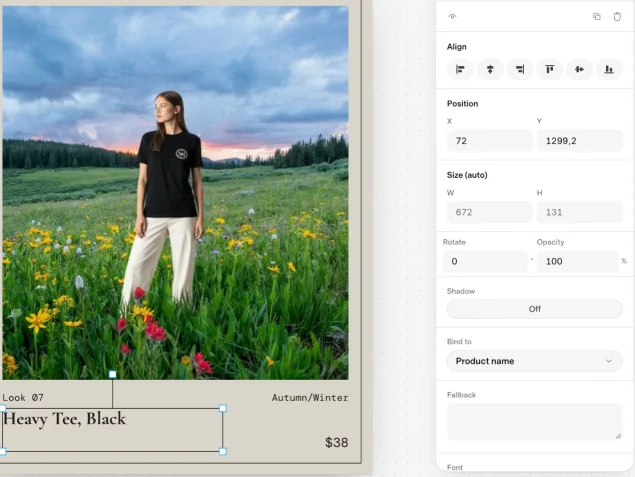The width and height of the screenshot is (635, 477).
Task: Align horizontal centers icon
Action: (x=490, y=69)
